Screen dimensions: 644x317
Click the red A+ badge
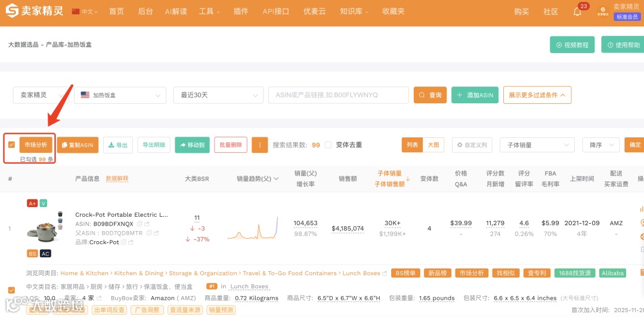coord(32,203)
